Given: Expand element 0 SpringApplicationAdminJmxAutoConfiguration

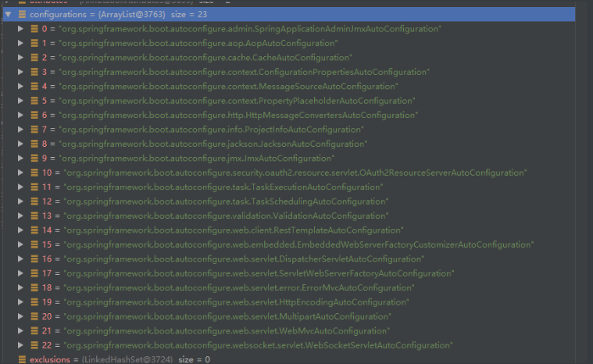Looking at the screenshot, I should click(x=20, y=29).
